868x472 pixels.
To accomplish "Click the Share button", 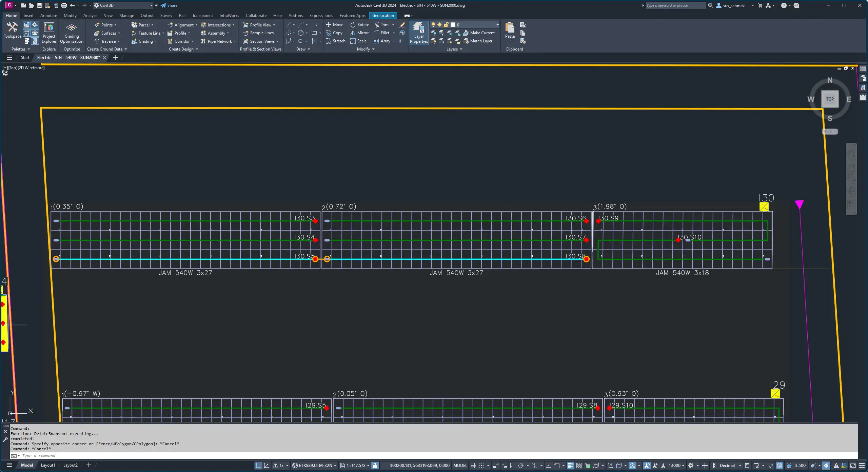I will pyautogui.click(x=169, y=5).
